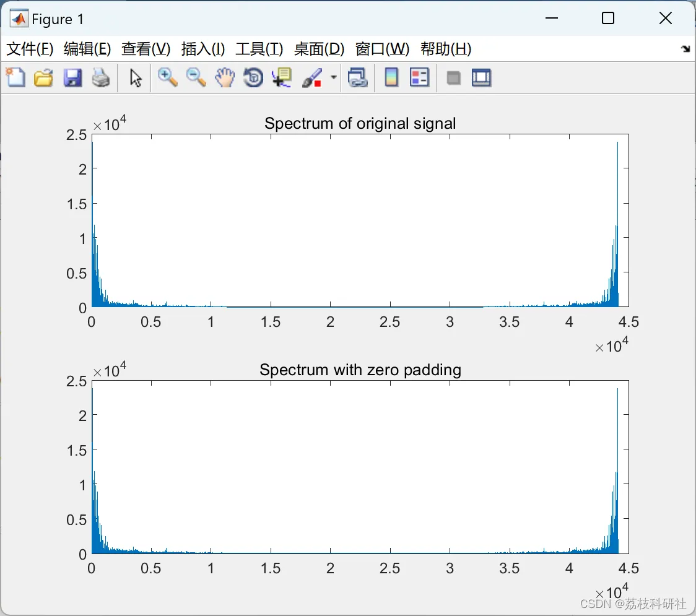Open the 编辑(E) menu

87,49
